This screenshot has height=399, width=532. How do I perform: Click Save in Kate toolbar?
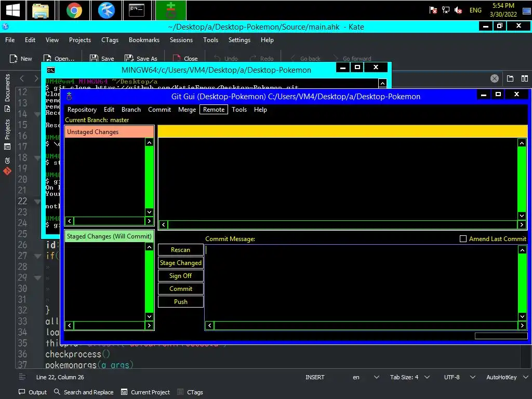pyautogui.click(x=102, y=59)
